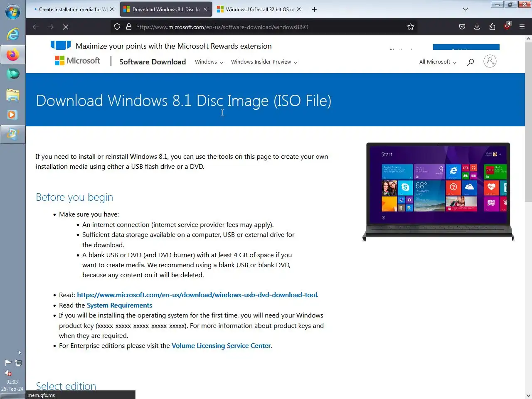Viewport: 532px width, 399px height.
Task: Close the Windows 10 Install tab
Action: 299,9
